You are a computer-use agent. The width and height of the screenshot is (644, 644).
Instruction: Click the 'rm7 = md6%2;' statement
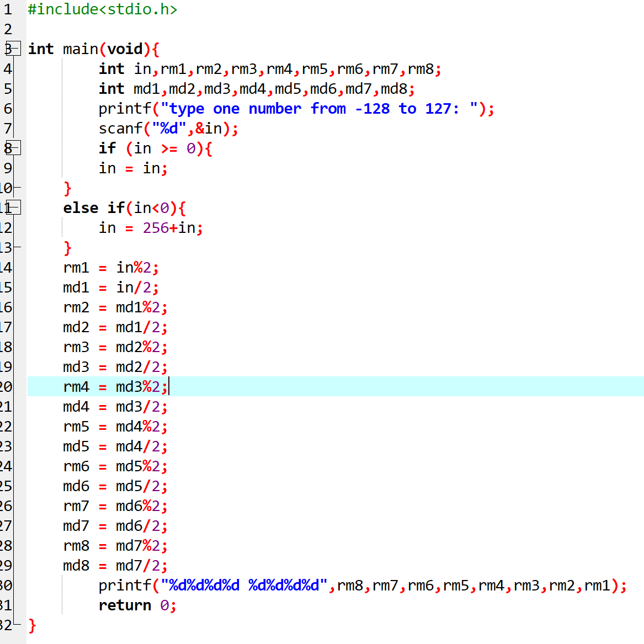click(x=115, y=506)
